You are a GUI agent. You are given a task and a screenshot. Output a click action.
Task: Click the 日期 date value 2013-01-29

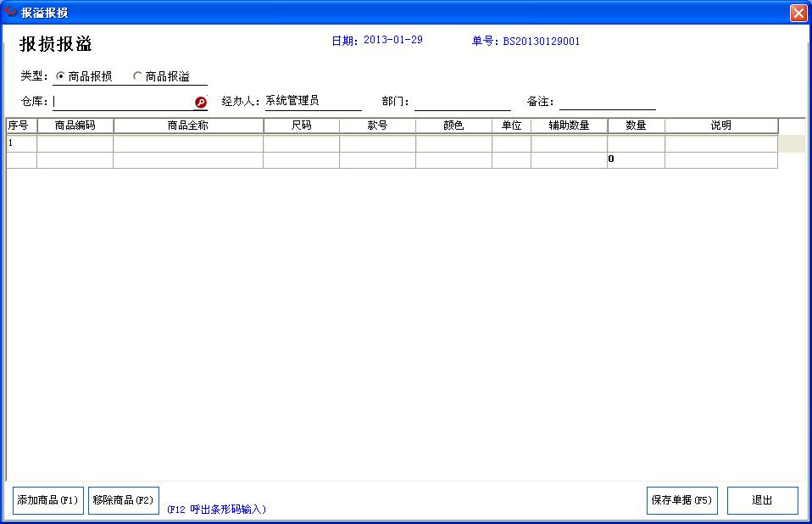393,40
